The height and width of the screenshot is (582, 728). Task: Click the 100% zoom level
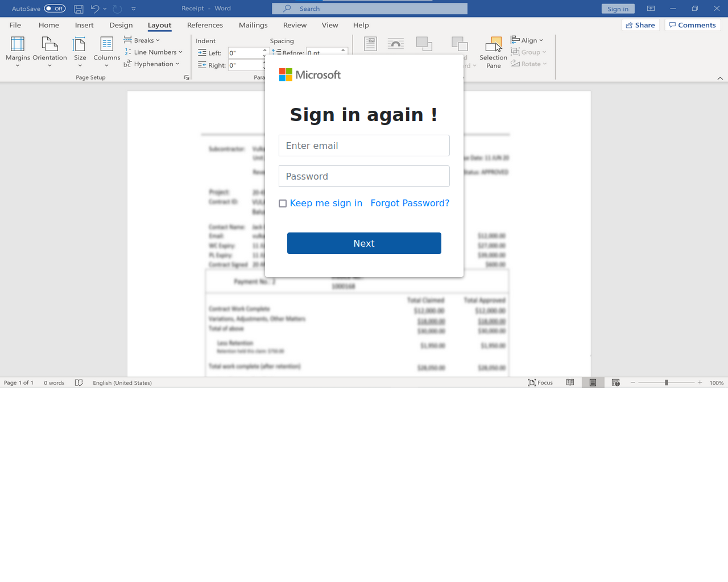(717, 383)
